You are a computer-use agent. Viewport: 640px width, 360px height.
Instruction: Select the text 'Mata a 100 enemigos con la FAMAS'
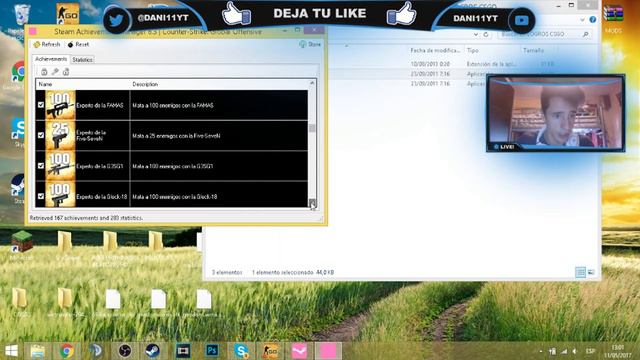pyautogui.click(x=173, y=105)
